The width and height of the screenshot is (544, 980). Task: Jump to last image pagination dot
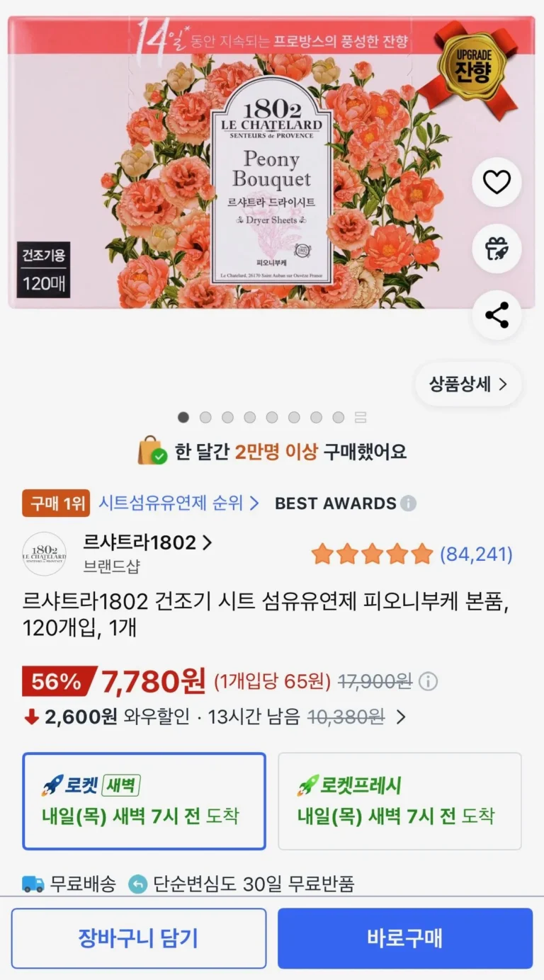pyautogui.click(x=339, y=417)
